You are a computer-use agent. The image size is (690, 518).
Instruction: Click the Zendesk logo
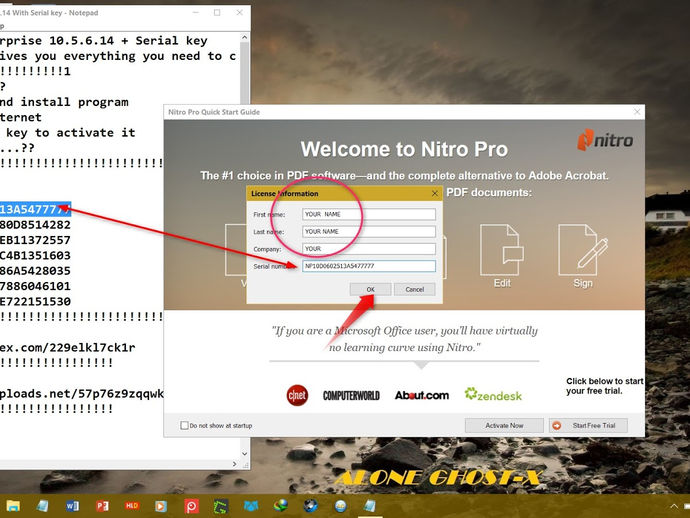[493, 395]
